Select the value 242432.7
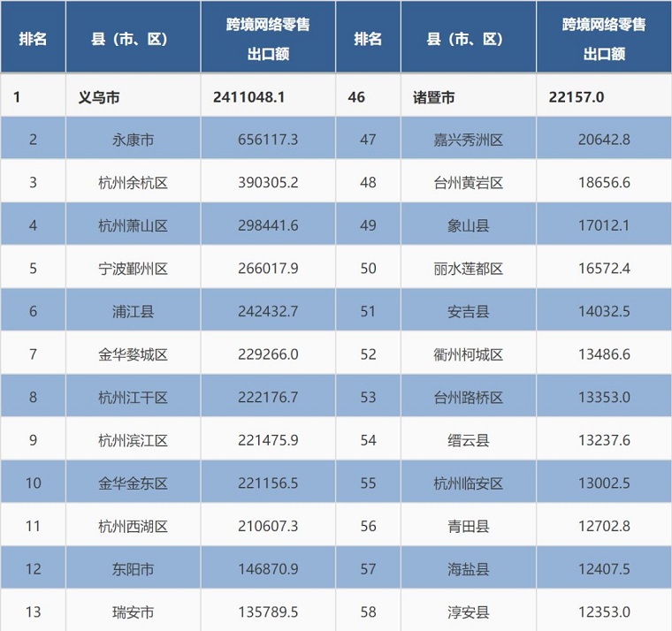672x631 pixels. tap(268, 311)
